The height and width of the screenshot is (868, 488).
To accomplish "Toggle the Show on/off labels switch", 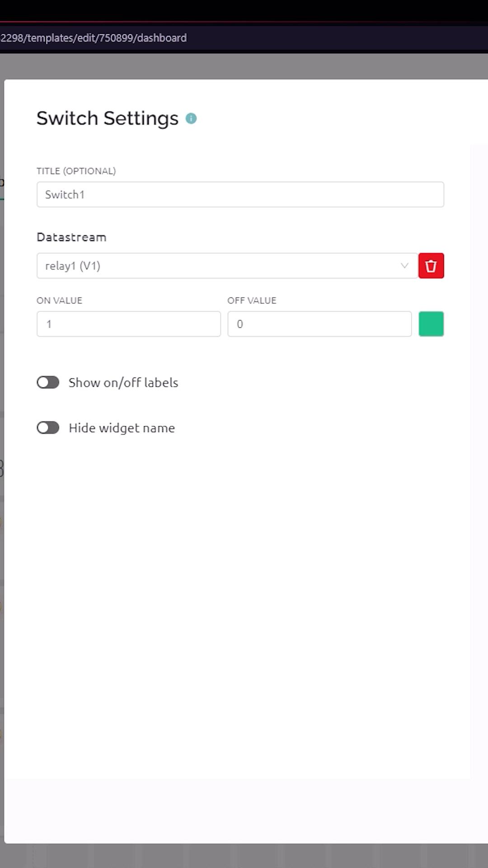I will [x=48, y=382].
